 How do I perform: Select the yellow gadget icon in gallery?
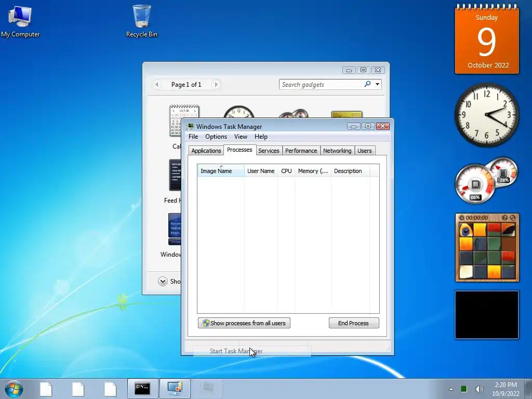point(347,114)
